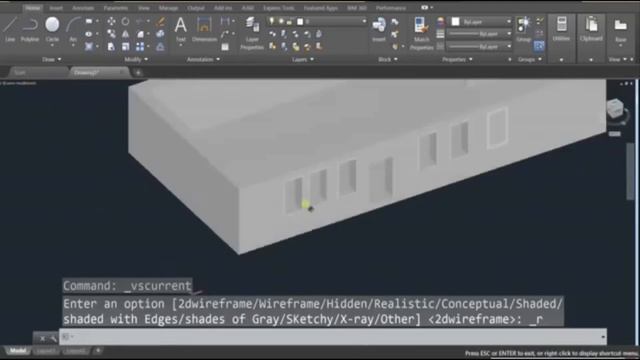Toggle Group Selection on/off button
Screen dimensions: 640x360
[539, 46]
